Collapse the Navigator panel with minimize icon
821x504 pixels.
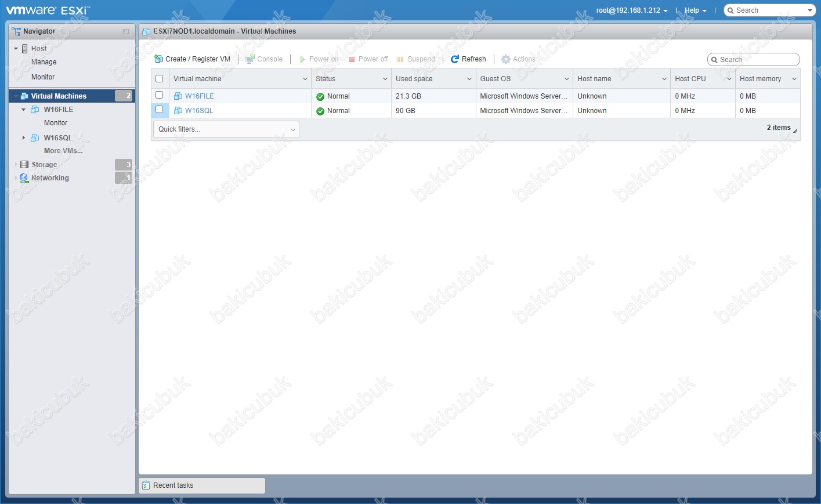point(126,31)
